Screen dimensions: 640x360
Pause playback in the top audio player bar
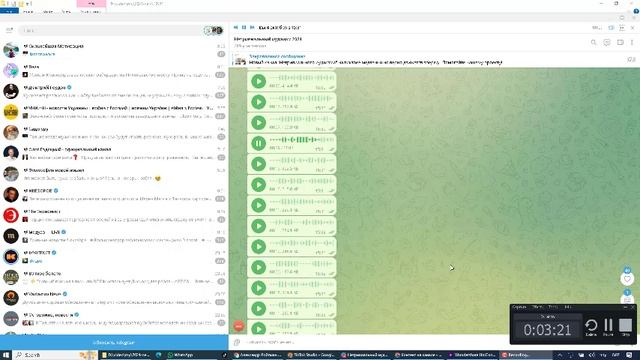pos(244,27)
